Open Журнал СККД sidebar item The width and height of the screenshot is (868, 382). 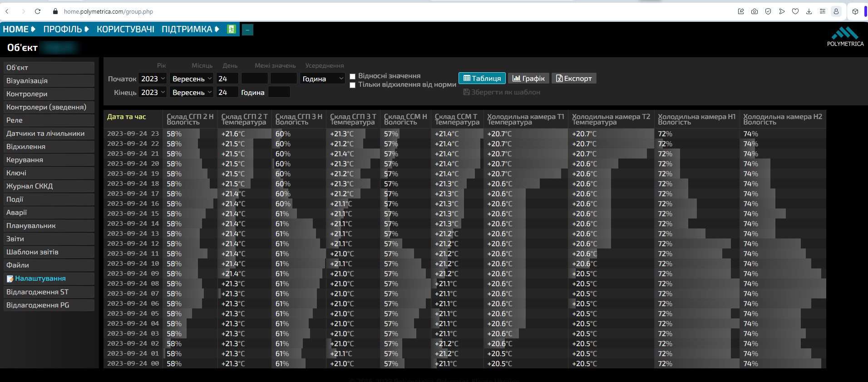pos(49,186)
